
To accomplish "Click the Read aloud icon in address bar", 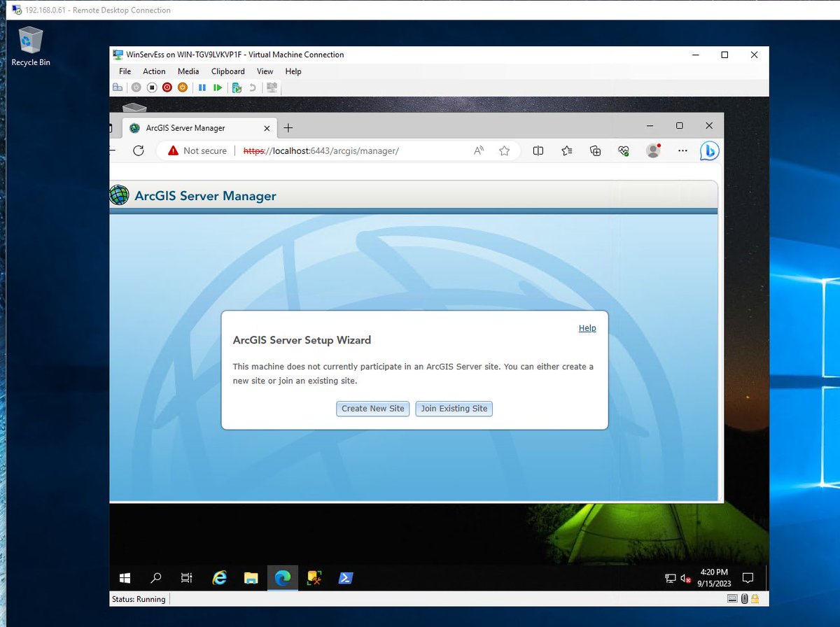I will 479,150.
